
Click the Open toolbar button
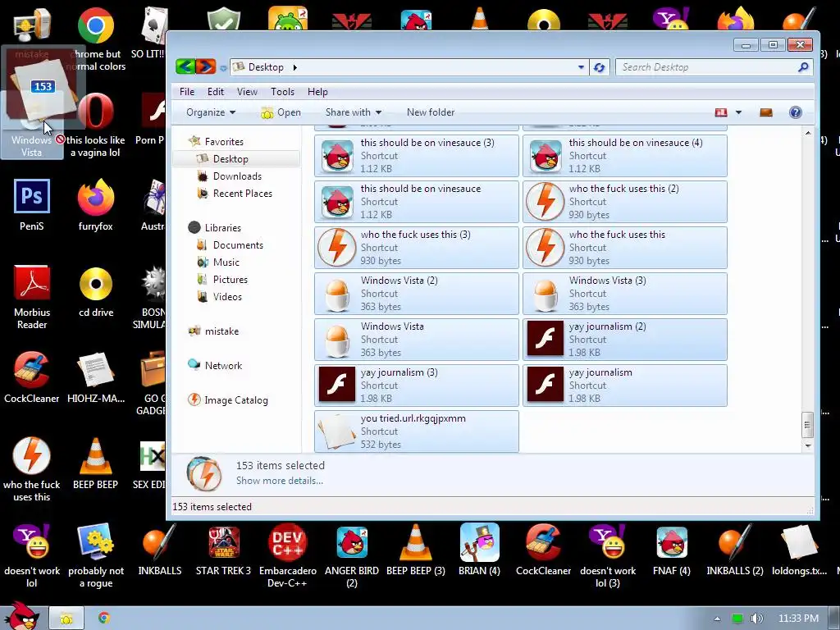click(x=281, y=112)
